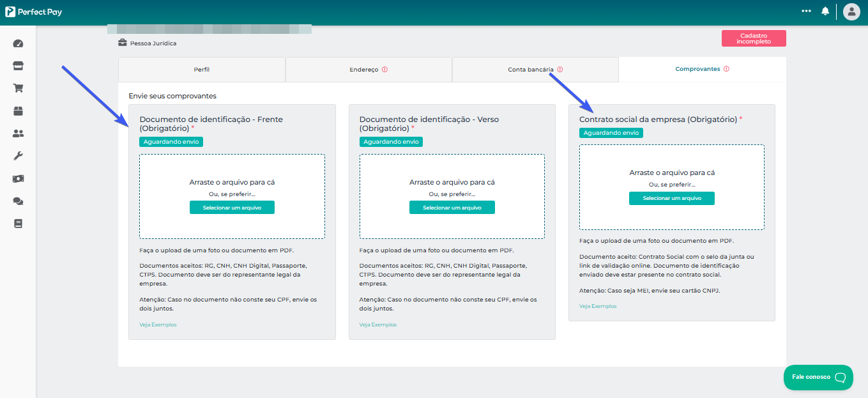Open Veja Exemplos under Documento Verso
Image resolution: width=868 pixels, height=398 pixels.
(377, 325)
